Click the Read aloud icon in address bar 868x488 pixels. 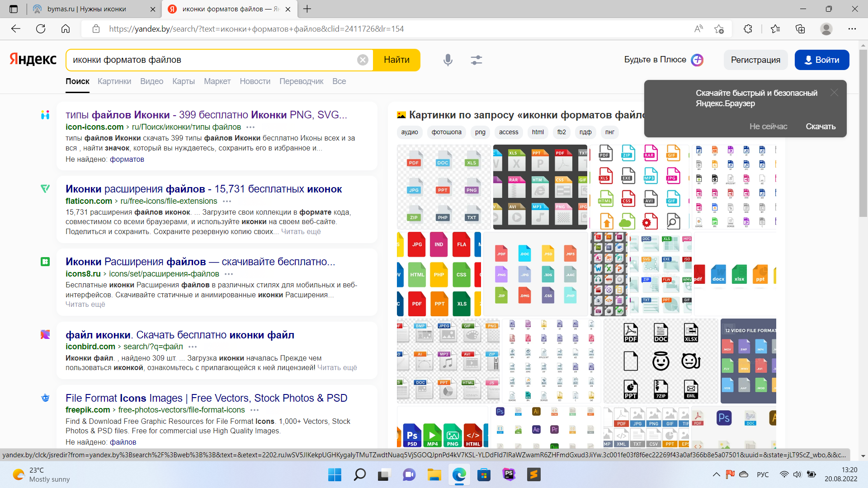point(698,29)
